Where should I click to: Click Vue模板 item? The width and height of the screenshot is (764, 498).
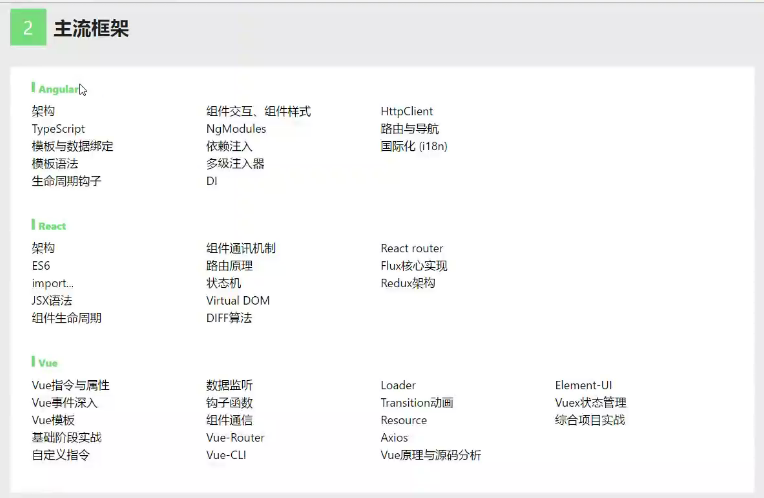53,420
